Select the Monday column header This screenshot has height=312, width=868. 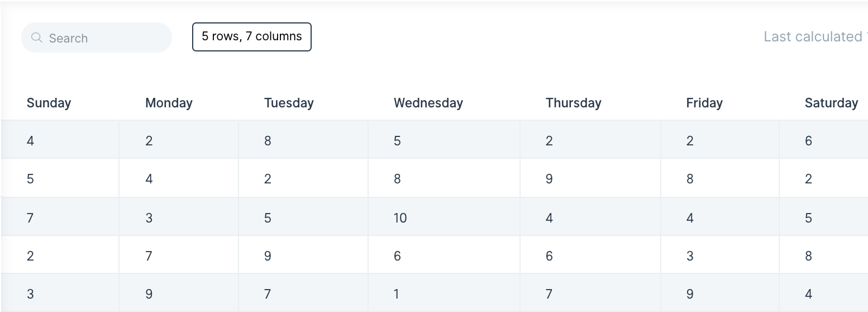click(x=169, y=103)
